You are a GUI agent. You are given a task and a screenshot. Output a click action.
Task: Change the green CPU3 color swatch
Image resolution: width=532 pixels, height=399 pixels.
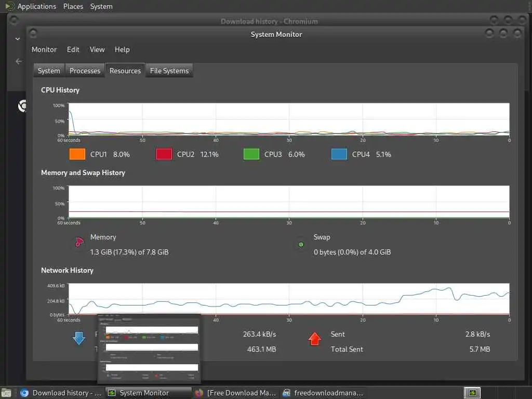(x=251, y=154)
